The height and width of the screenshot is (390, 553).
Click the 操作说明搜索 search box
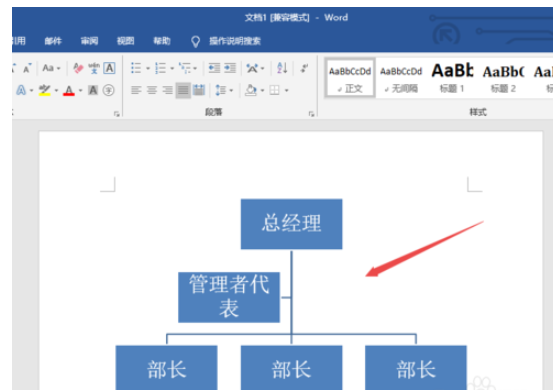(235, 41)
